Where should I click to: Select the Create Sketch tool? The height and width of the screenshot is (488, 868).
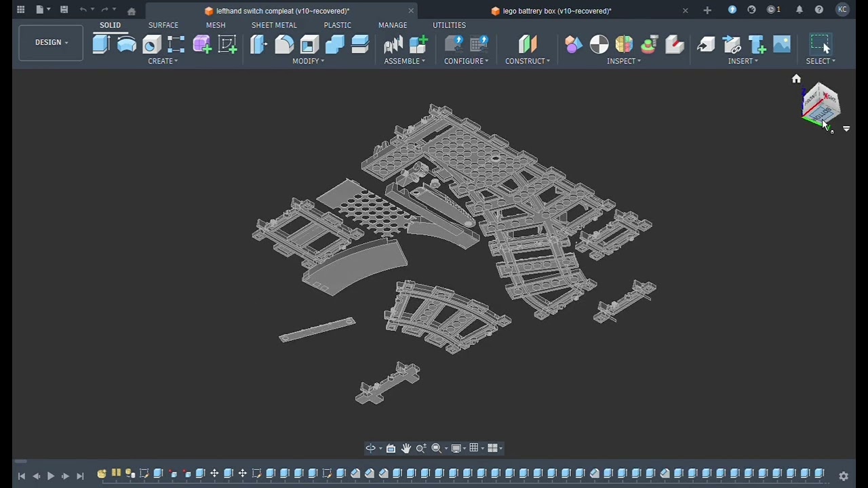coord(227,45)
